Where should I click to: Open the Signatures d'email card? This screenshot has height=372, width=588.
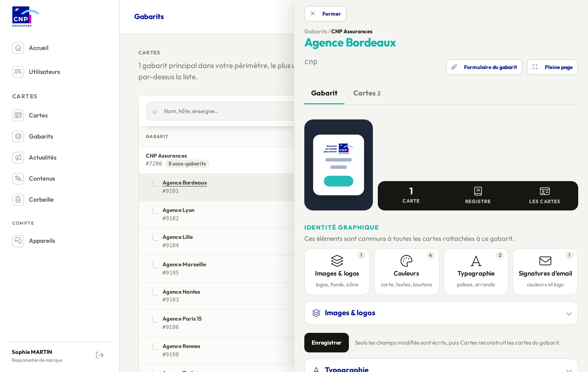[545, 272]
